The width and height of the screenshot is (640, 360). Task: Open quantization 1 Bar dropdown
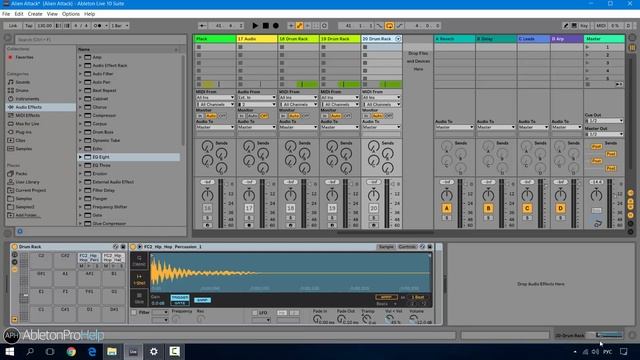click(x=119, y=26)
